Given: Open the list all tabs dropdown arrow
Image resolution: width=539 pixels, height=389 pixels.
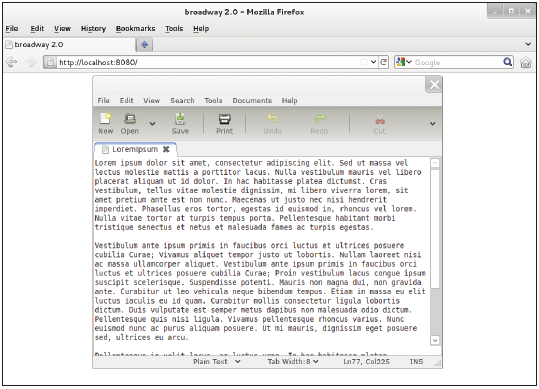Looking at the screenshot, I should 528,44.
